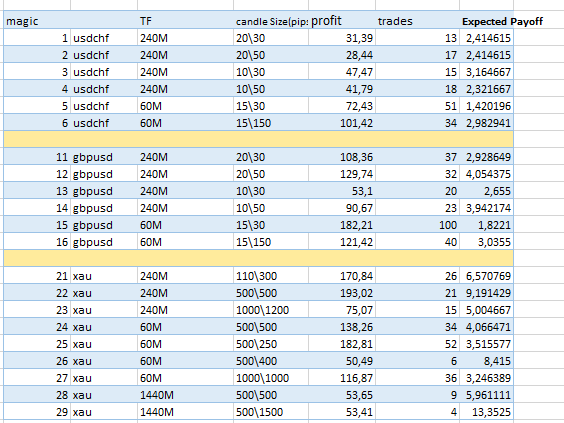This screenshot has width=564, height=423.
Task: Click profit value 138,26
Action: point(342,327)
